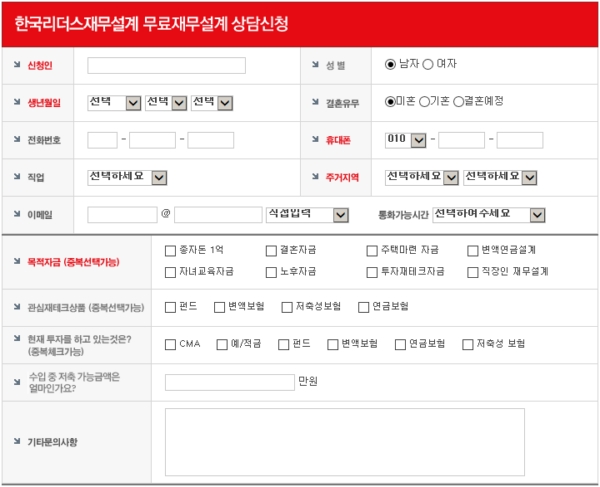Open the 직업 occupation dropdown

click(x=126, y=177)
